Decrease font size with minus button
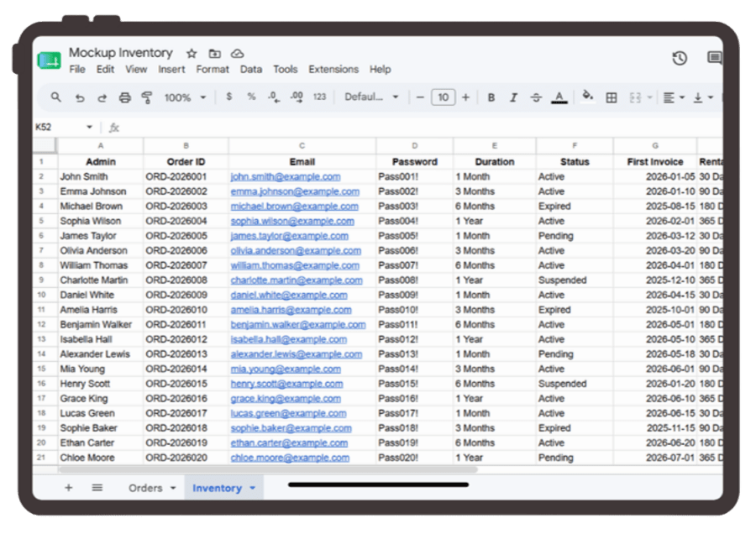 [x=420, y=97]
